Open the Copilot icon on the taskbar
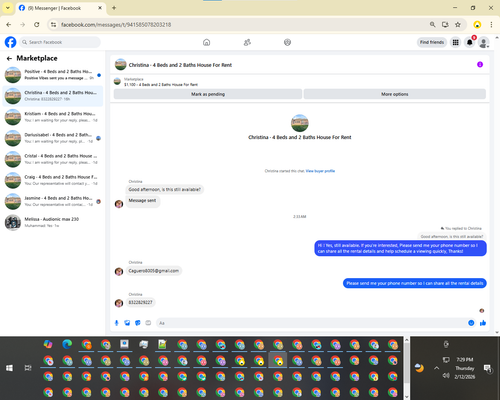 48,344
